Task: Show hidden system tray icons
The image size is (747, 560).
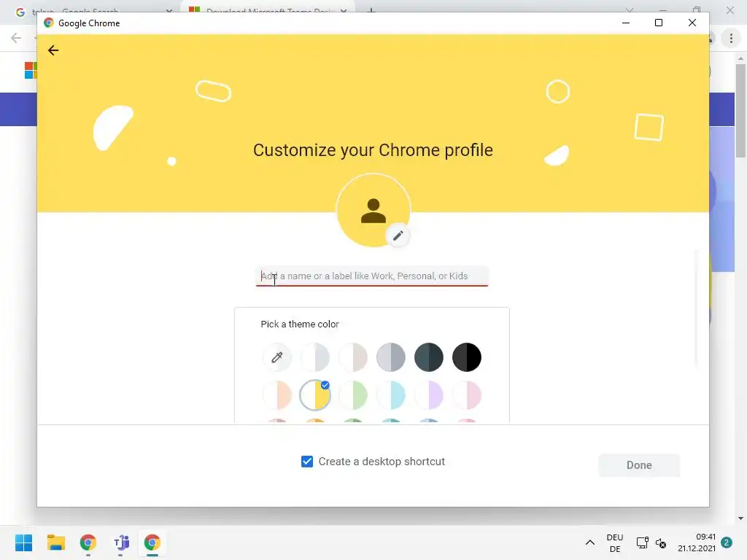Action: pyautogui.click(x=589, y=542)
